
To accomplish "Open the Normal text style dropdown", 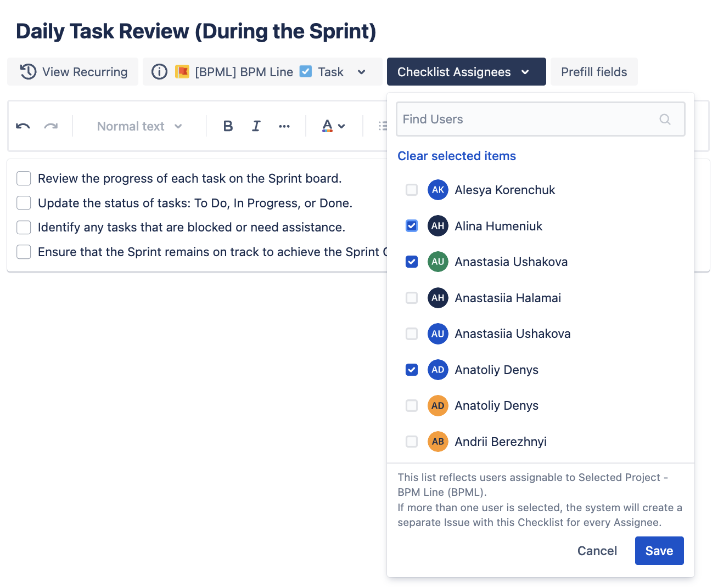I will point(139,126).
